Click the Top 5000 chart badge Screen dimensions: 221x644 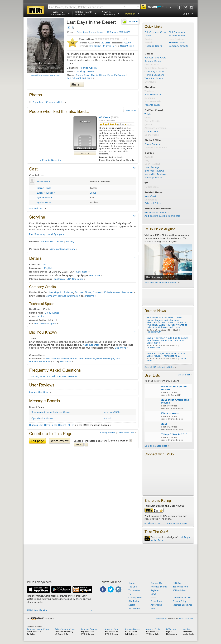(x=130, y=22)
